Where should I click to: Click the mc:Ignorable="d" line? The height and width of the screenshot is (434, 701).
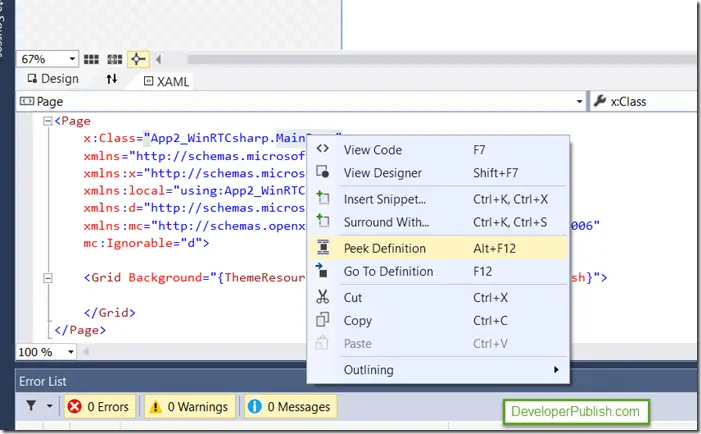146,243
